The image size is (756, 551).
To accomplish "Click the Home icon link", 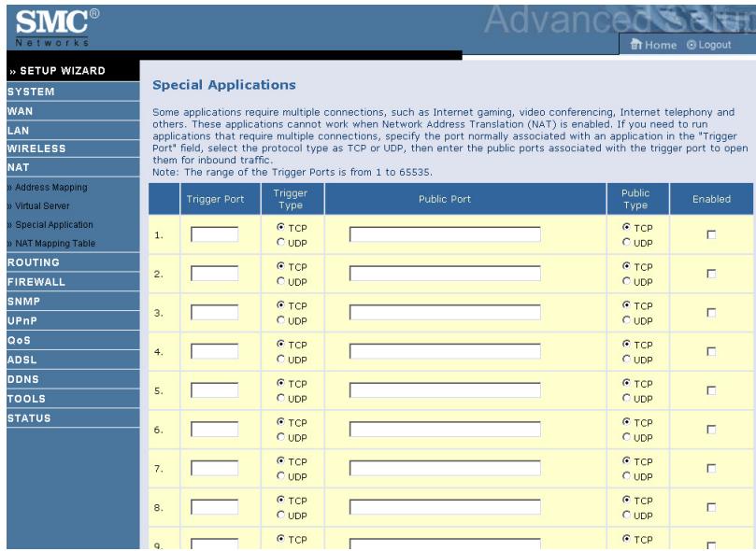I will pos(653,45).
